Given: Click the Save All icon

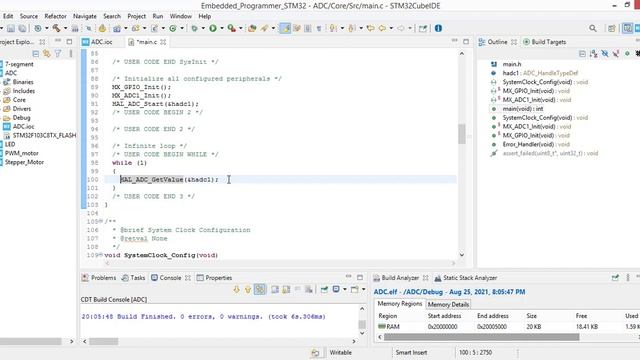Looking at the screenshot, I should (x=22, y=28).
